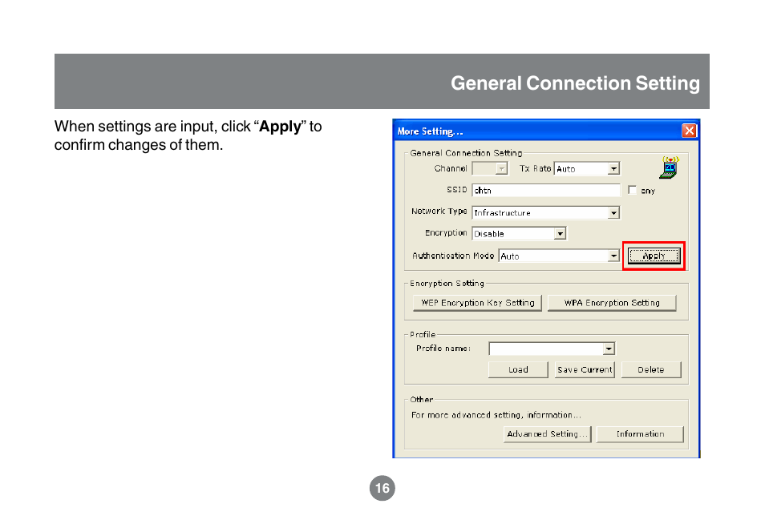The width and height of the screenshot is (765, 532).
Task: Click into the SSID text field
Action: (546, 190)
